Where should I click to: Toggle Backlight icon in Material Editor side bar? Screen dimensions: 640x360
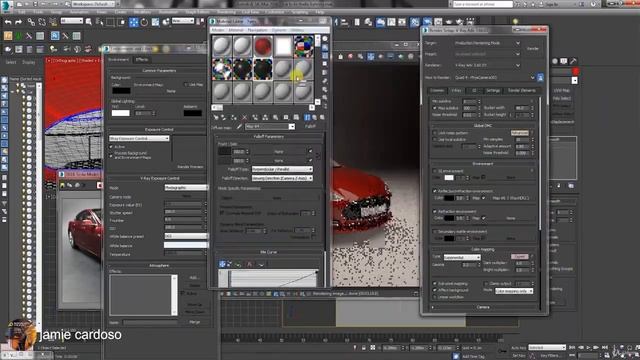tap(325, 47)
